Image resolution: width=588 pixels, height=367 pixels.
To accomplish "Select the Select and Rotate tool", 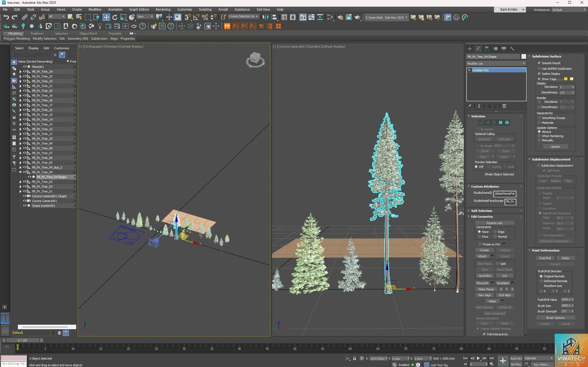I will 115,17.
